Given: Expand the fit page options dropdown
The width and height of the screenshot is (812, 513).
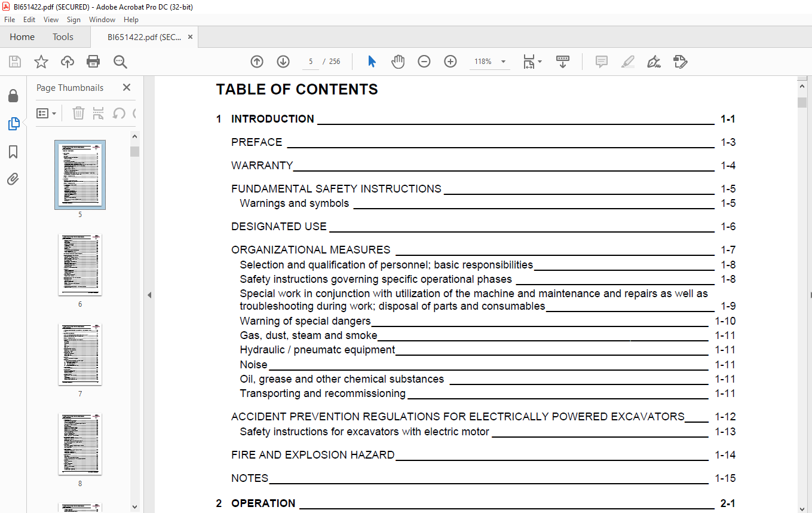Looking at the screenshot, I should pos(540,62).
